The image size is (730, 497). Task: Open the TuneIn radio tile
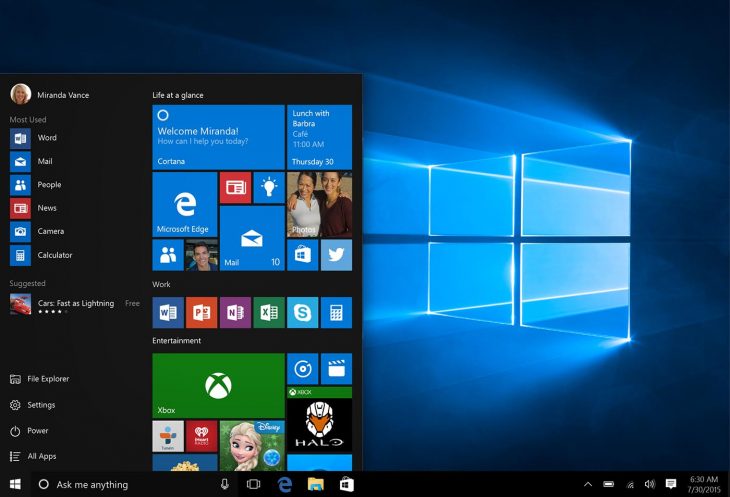pos(168,436)
